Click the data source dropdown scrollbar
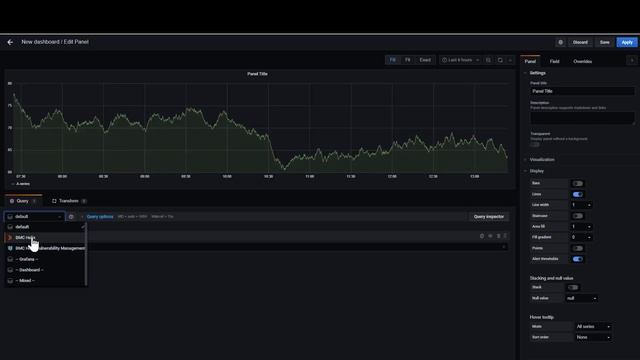The image size is (640, 360). [x=86, y=254]
